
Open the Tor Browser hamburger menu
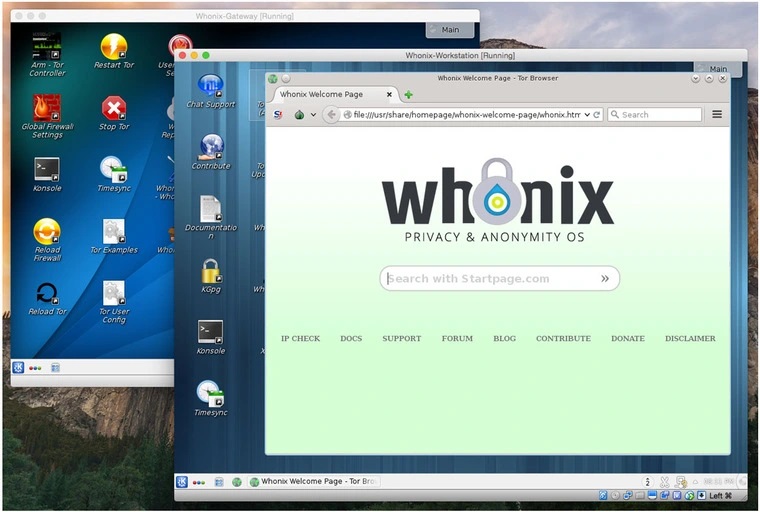(x=717, y=114)
